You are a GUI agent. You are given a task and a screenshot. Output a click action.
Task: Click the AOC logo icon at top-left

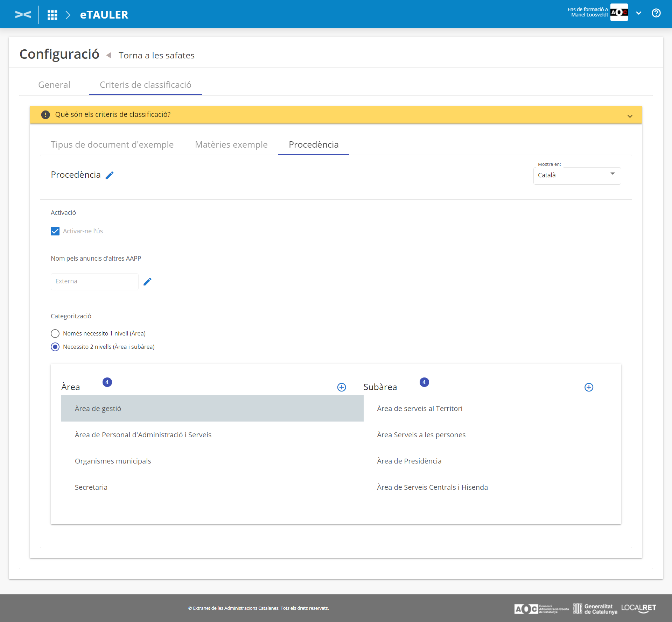[x=23, y=14]
